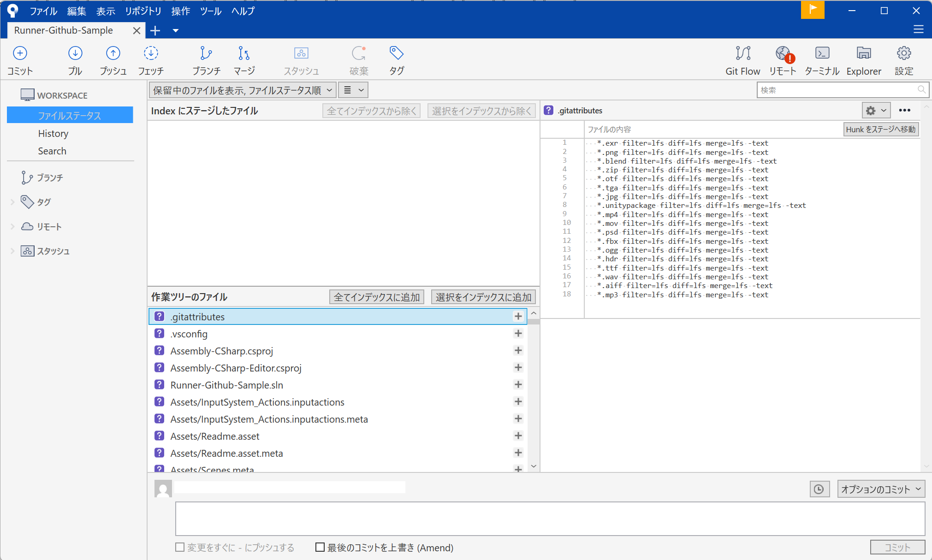
Task: Open the スタッシュ toolbar icon
Action: (301, 60)
